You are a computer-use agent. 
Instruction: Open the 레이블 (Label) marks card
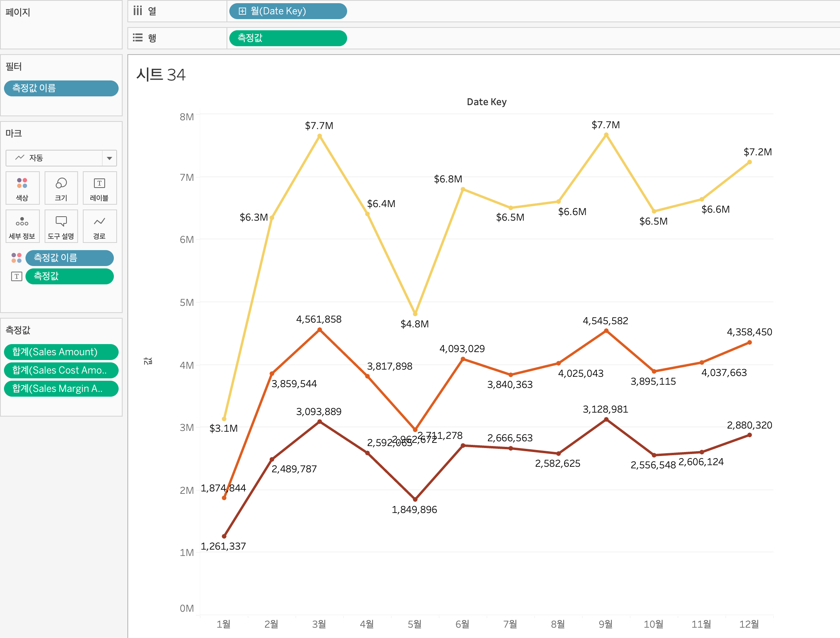coord(100,188)
